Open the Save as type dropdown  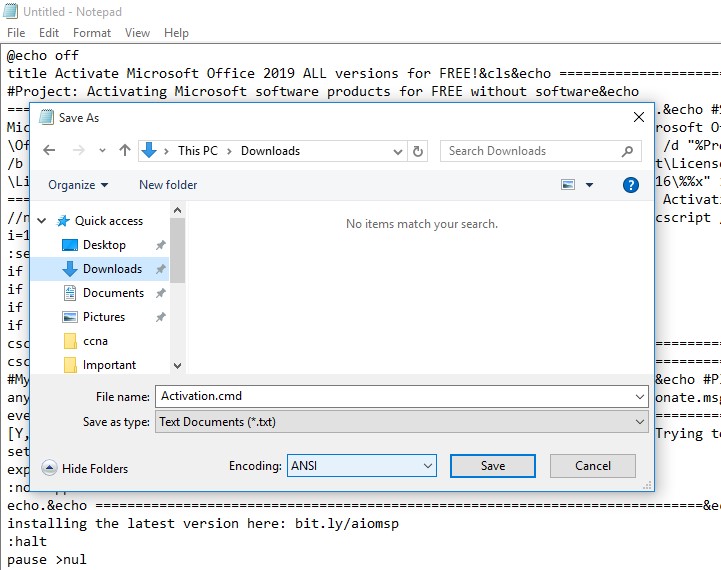pos(401,422)
